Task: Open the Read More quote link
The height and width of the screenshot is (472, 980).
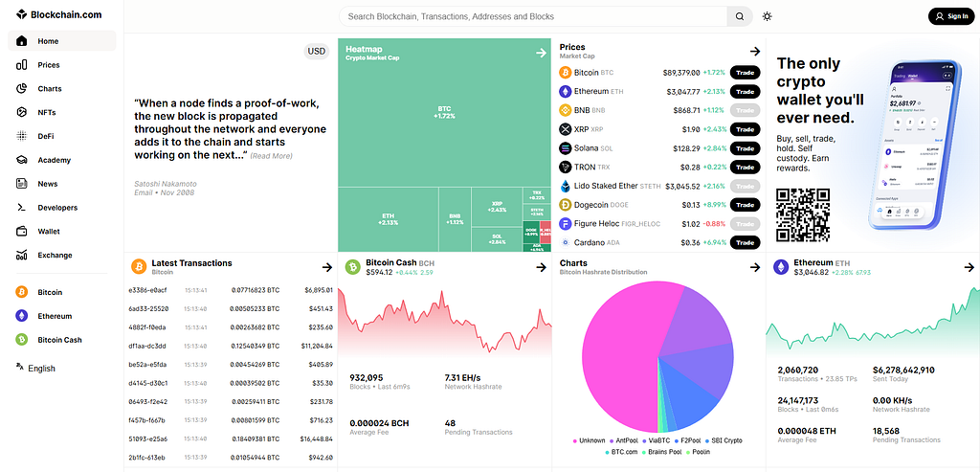Action: (271, 156)
